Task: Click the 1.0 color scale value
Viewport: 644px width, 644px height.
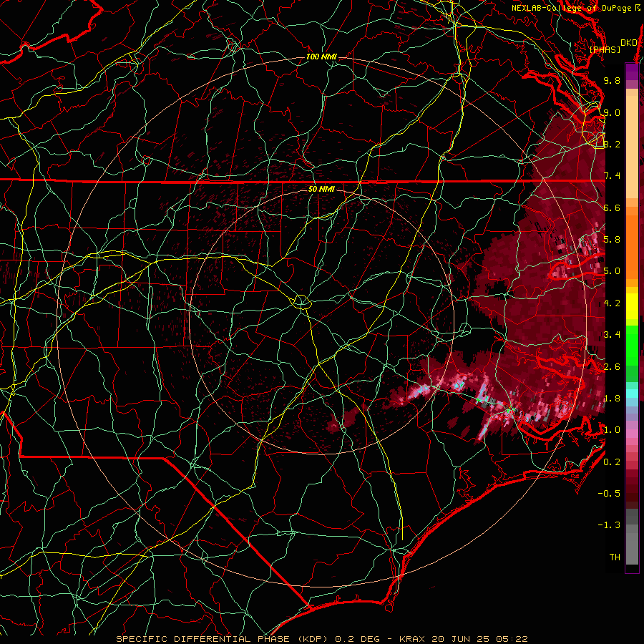Action: pos(612,430)
